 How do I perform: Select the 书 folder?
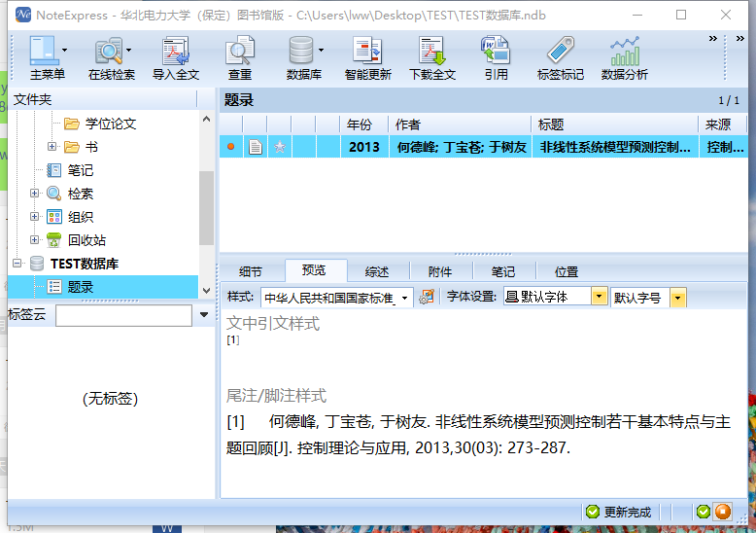click(81, 147)
